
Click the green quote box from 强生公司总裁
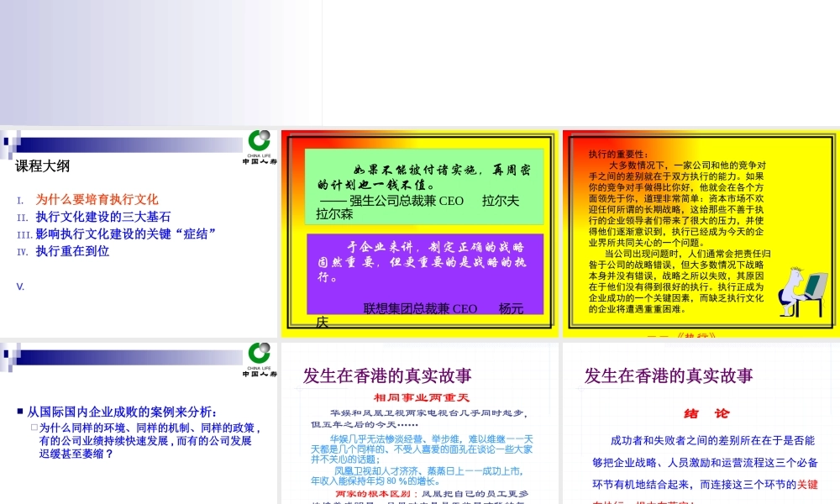[x=424, y=186]
